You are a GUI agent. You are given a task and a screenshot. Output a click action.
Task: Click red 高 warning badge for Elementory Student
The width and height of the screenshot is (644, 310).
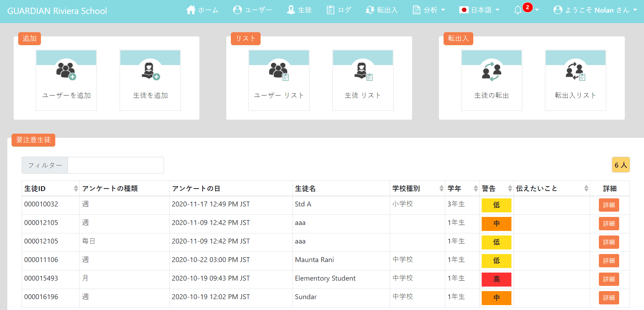point(496,280)
